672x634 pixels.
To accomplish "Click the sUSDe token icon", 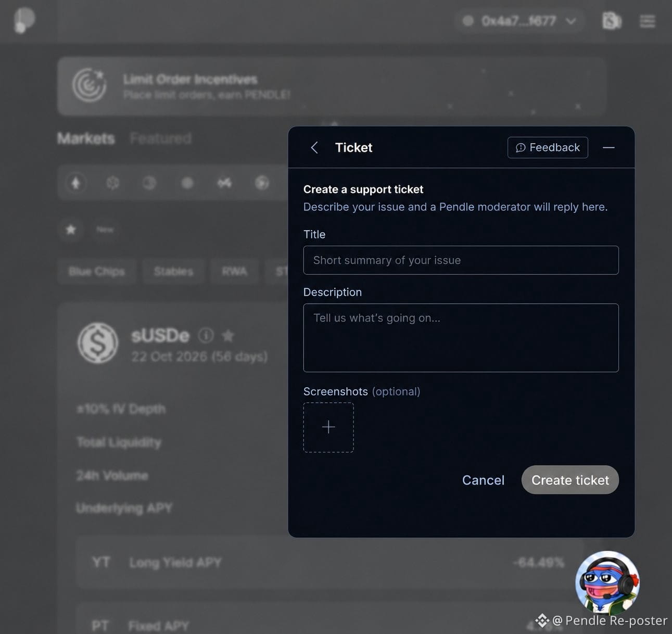I will click(98, 343).
